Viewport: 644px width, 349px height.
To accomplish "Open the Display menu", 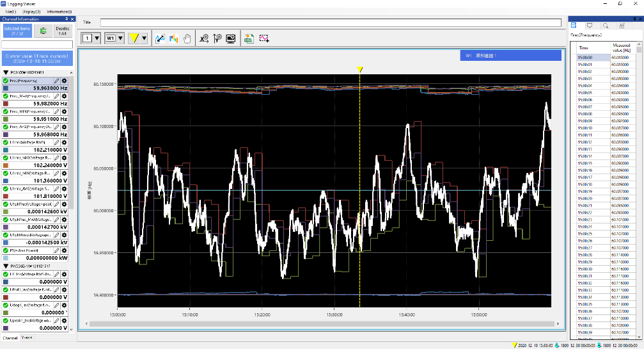I will 31,12.
